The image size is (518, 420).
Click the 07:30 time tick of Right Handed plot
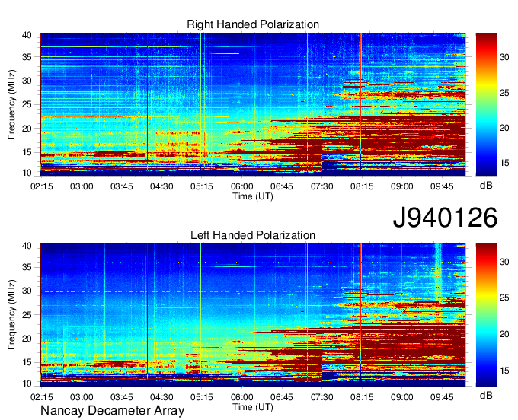pyautogui.click(x=321, y=186)
